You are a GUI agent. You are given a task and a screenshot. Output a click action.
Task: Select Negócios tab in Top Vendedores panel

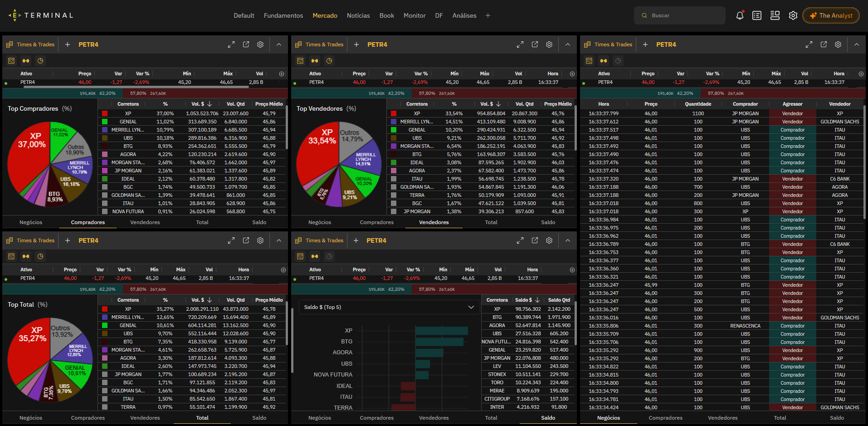point(320,222)
